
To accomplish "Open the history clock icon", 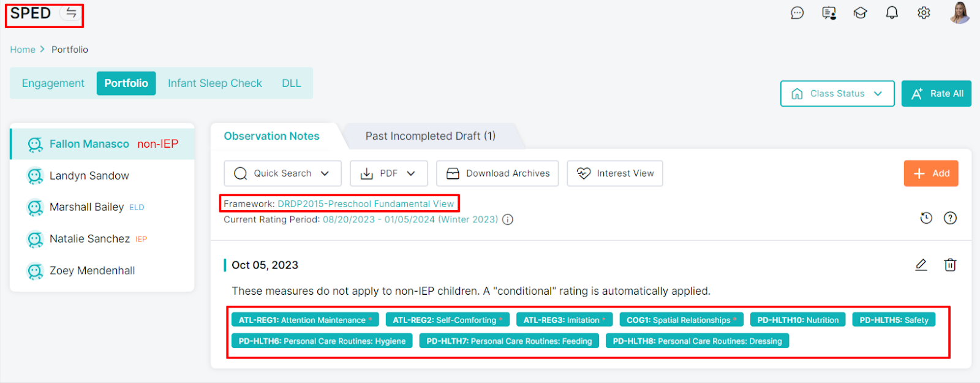I will [926, 218].
